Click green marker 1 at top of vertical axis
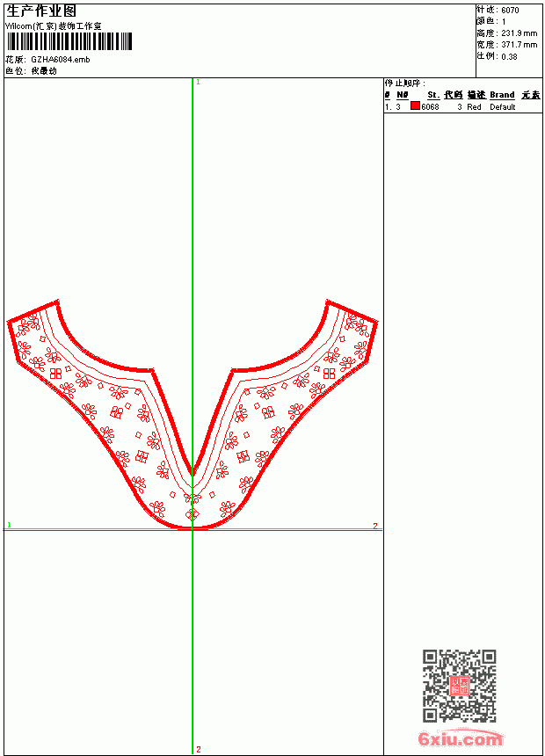The image size is (545, 756). (198, 83)
